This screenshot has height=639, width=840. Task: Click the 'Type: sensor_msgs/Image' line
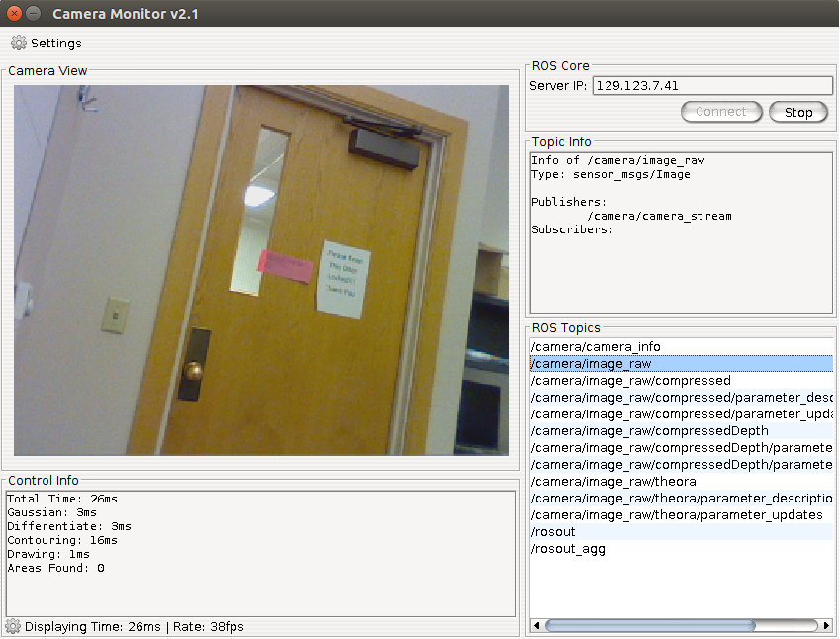coord(610,175)
